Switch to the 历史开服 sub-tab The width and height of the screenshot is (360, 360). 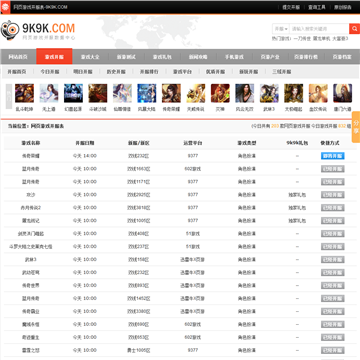tap(116, 72)
